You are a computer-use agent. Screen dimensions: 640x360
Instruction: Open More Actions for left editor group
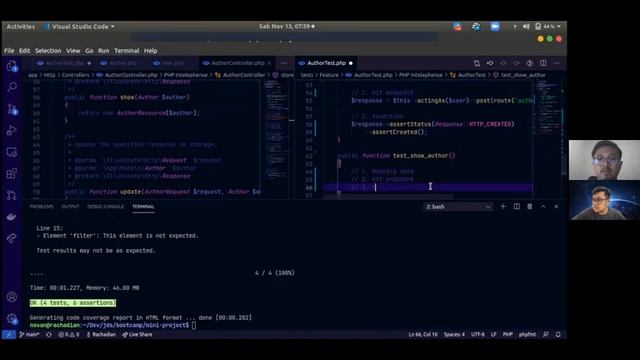[283, 63]
